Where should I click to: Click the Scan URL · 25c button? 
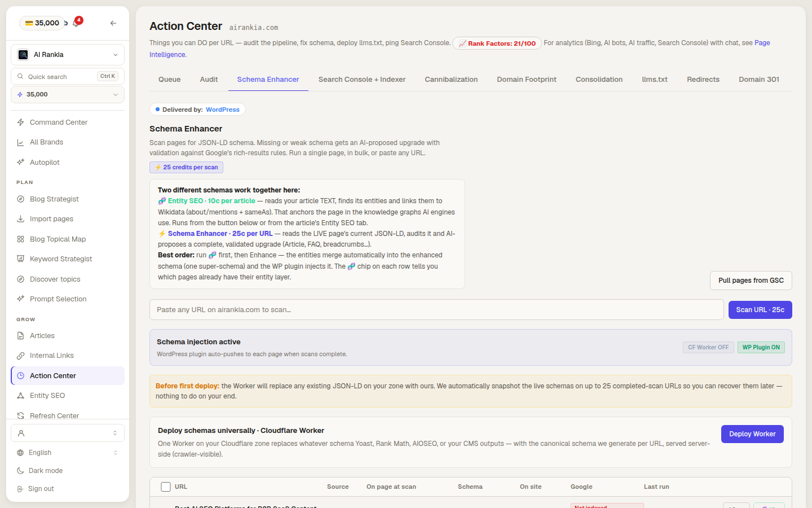point(760,310)
